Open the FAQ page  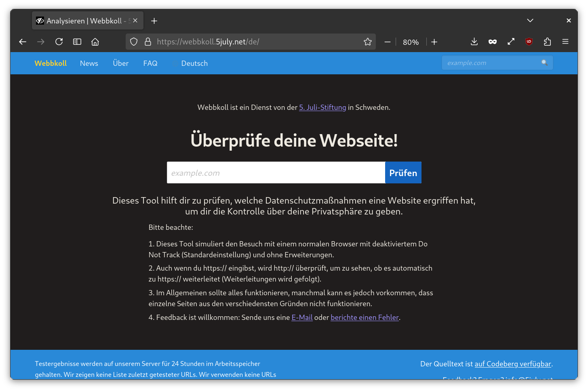pos(150,63)
